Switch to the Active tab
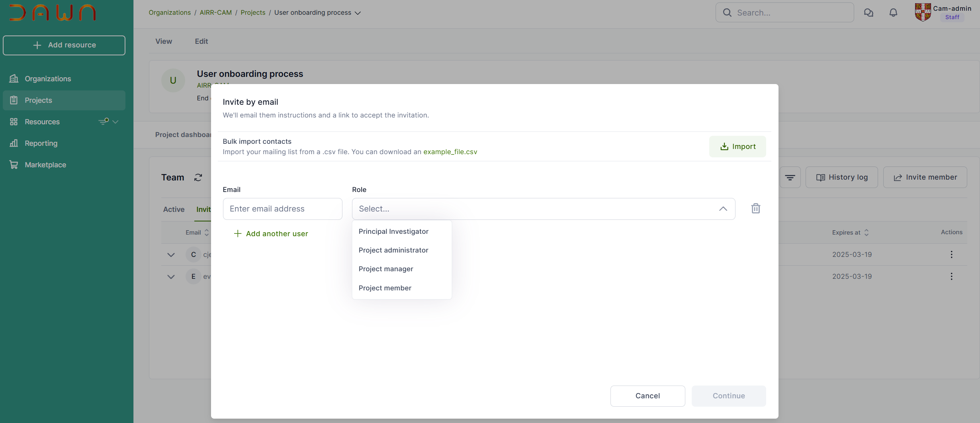Viewport: 980px width, 423px height. [x=174, y=210]
